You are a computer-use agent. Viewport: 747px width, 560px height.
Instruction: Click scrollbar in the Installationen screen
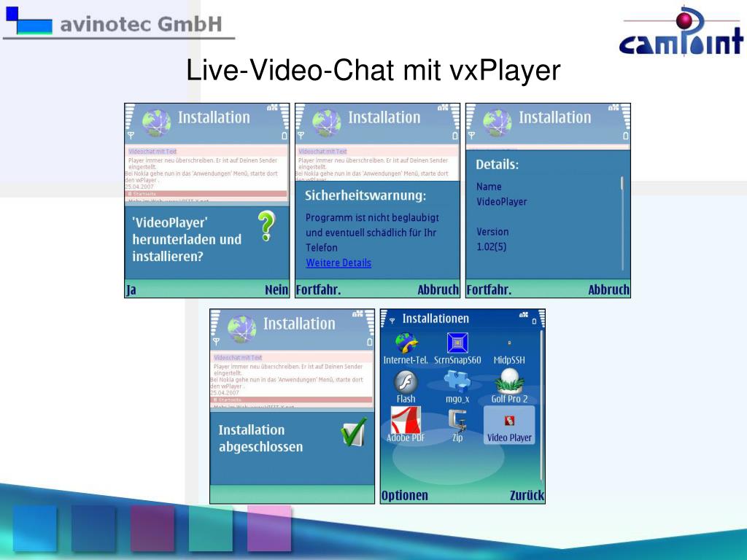tap(542, 405)
